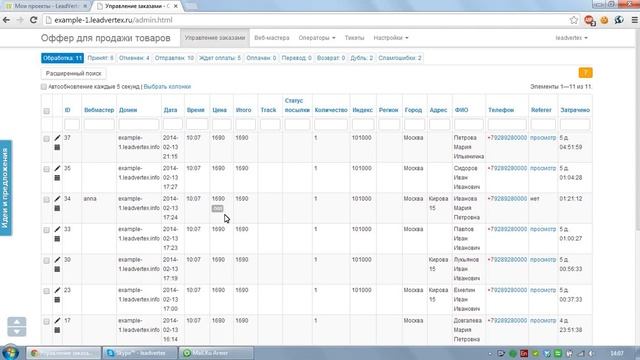Image resolution: width=640 pixels, height=360 pixels.
Task: Click the black square icon under order 23 pencil
Action: [57, 300]
